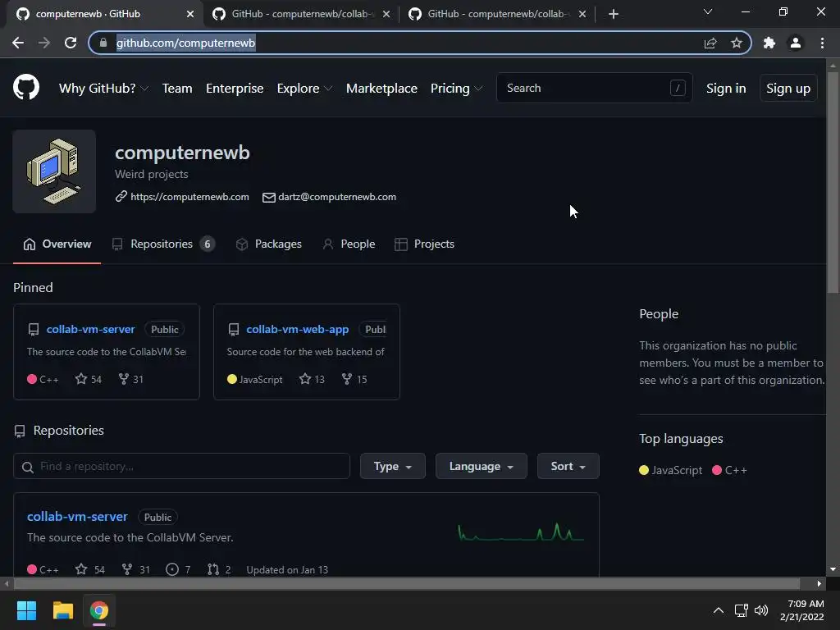Open issues count 7 for collab-vm-server
Image resolution: width=840 pixels, height=630 pixels.
pos(178,569)
